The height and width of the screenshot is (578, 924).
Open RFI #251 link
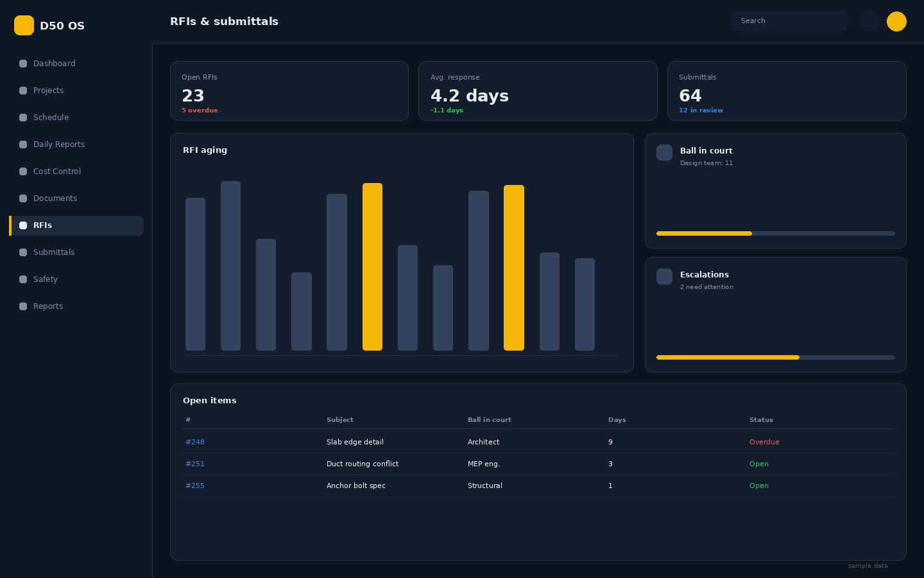pos(195,464)
